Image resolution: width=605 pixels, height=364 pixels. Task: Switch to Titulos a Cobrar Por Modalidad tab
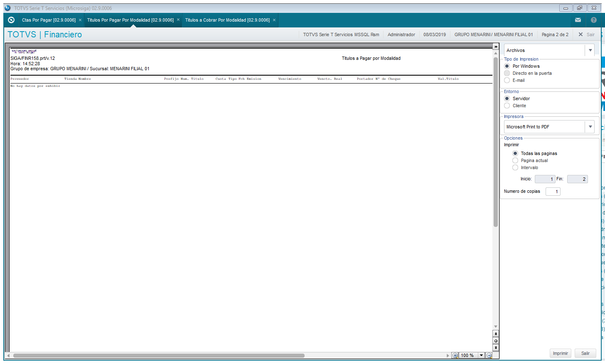(227, 20)
